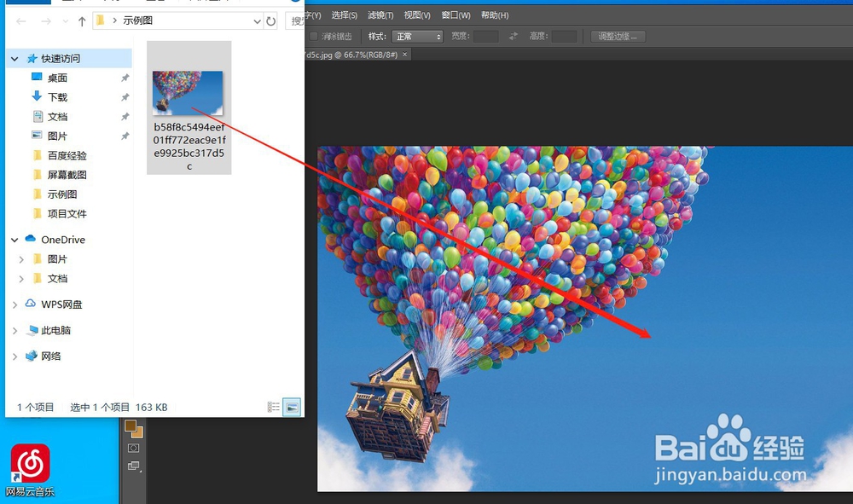Expand 文档 under OneDrive

click(x=21, y=279)
